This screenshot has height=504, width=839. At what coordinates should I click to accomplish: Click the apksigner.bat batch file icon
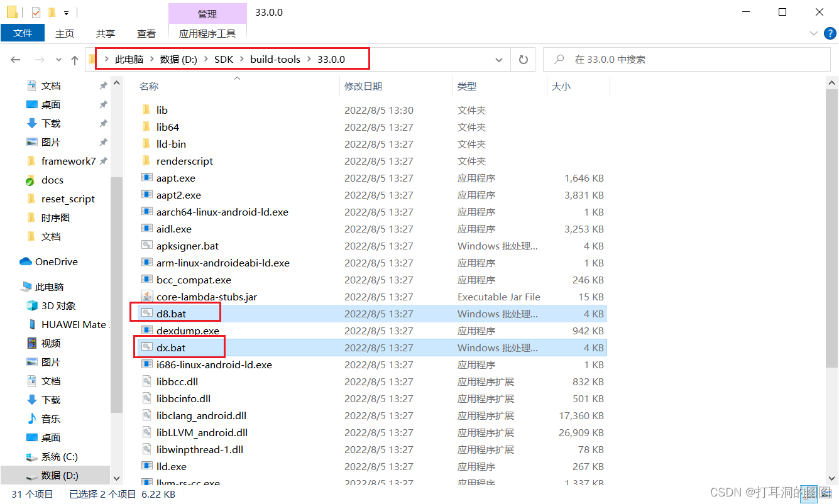click(x=146, y=246)
